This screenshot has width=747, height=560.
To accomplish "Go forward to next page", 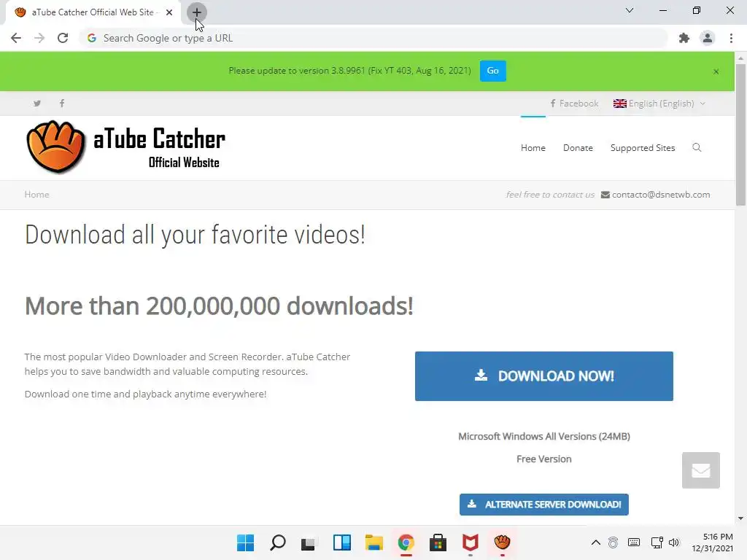I will (39, 38).
